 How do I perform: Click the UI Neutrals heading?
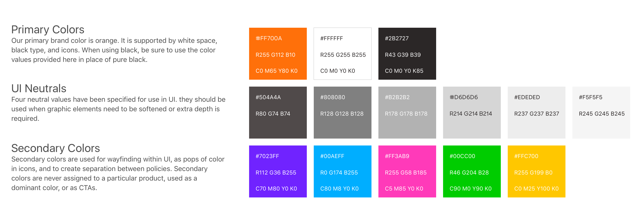coord(39,89)
